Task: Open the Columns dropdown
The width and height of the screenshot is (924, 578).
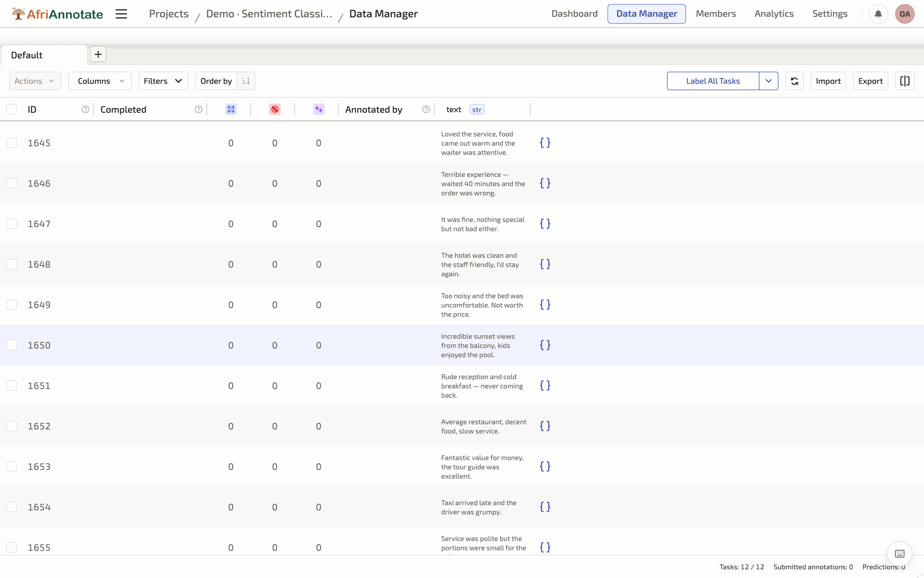Action: [100, 81]
